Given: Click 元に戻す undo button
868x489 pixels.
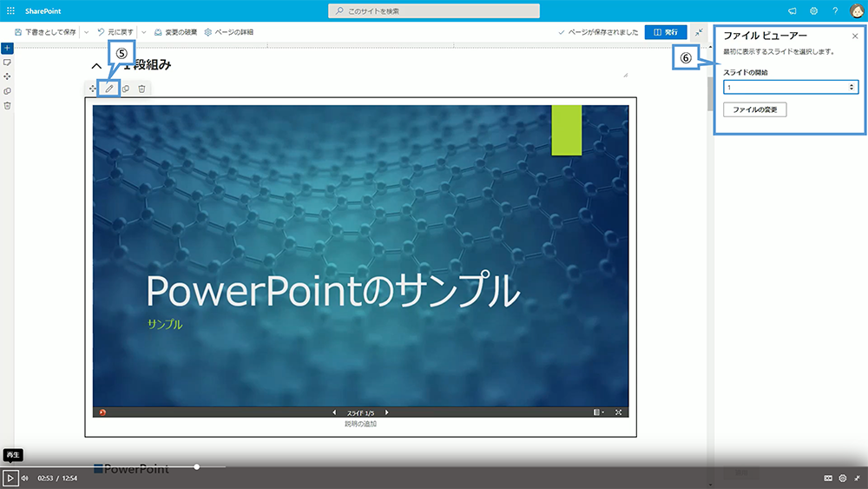Looking at the screenshot, I should [x=115, y=32].
